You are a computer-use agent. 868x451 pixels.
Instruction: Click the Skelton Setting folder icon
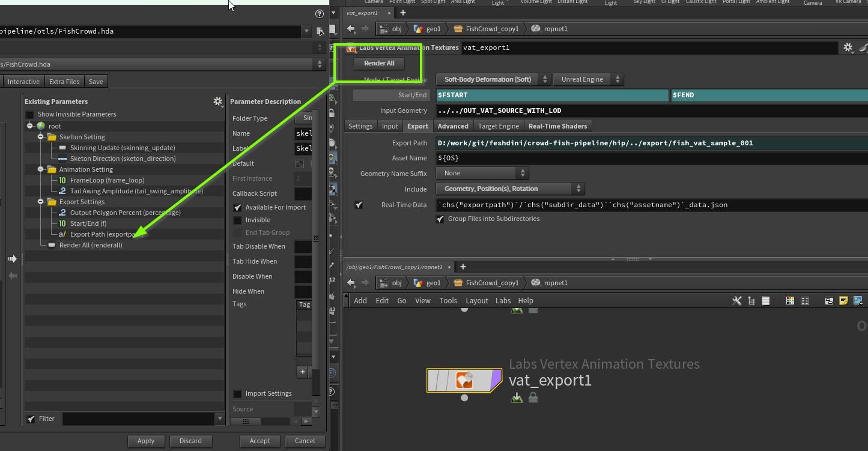(52, 137)
